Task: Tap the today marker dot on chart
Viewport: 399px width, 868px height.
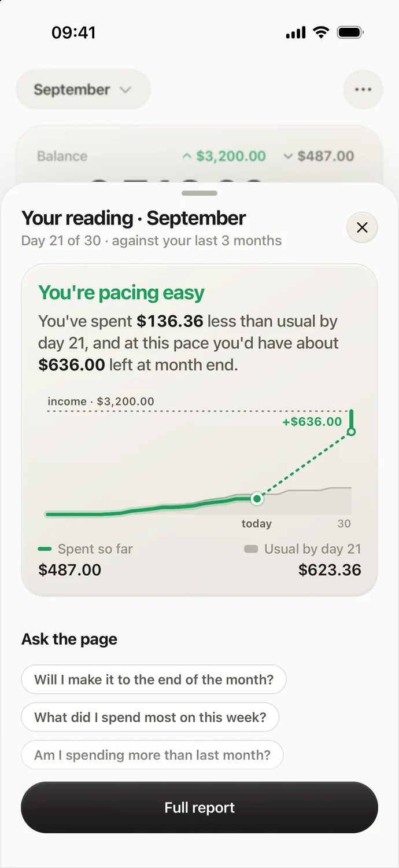Action: 257,498
